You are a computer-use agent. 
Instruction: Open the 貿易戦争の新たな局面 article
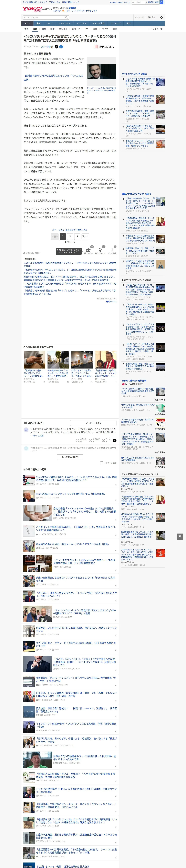coord(72,544)
